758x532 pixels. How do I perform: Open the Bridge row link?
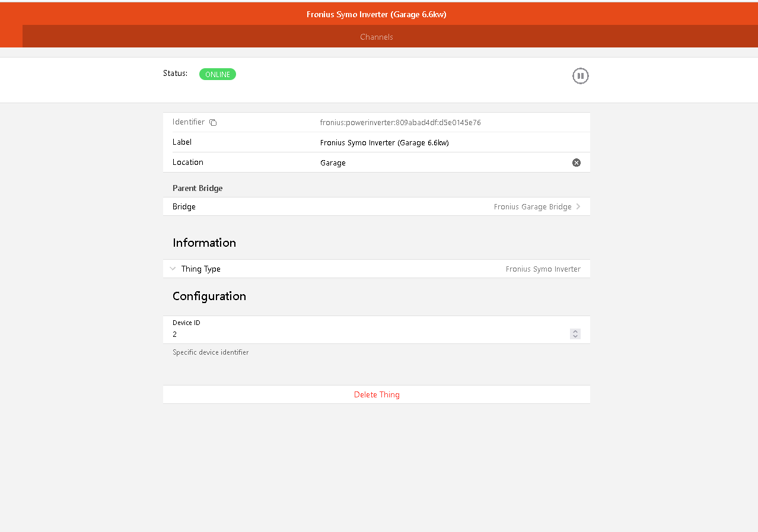click(x=377, y=206)
